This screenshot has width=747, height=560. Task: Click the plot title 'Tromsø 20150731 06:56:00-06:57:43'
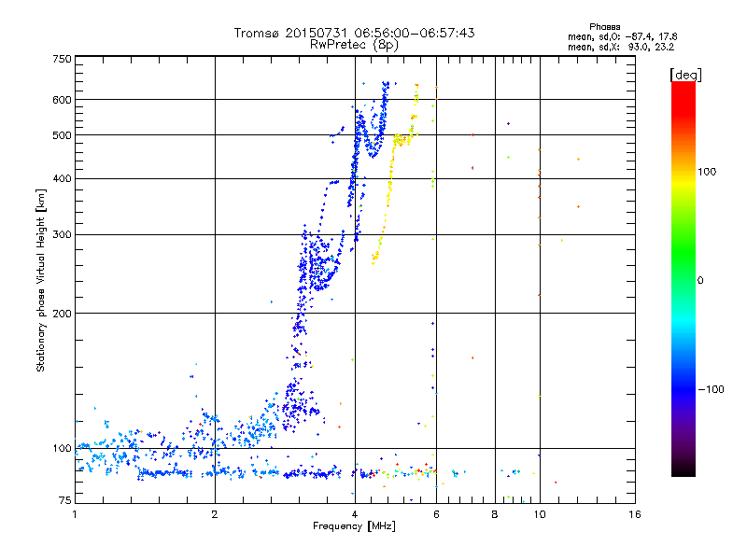click(x=354, y=33)
